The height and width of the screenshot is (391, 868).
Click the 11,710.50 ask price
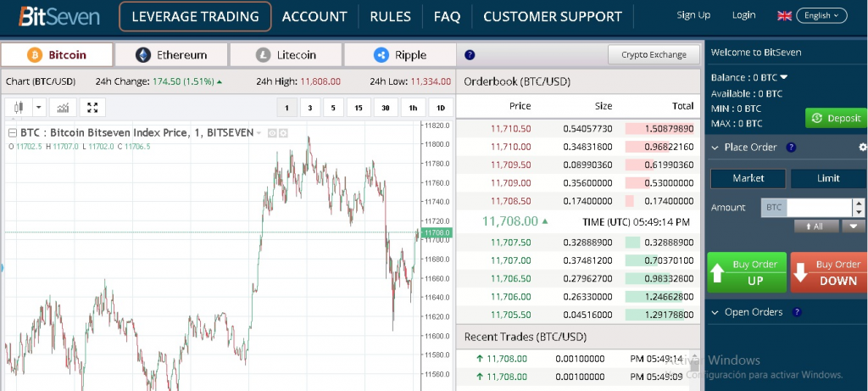510,129
